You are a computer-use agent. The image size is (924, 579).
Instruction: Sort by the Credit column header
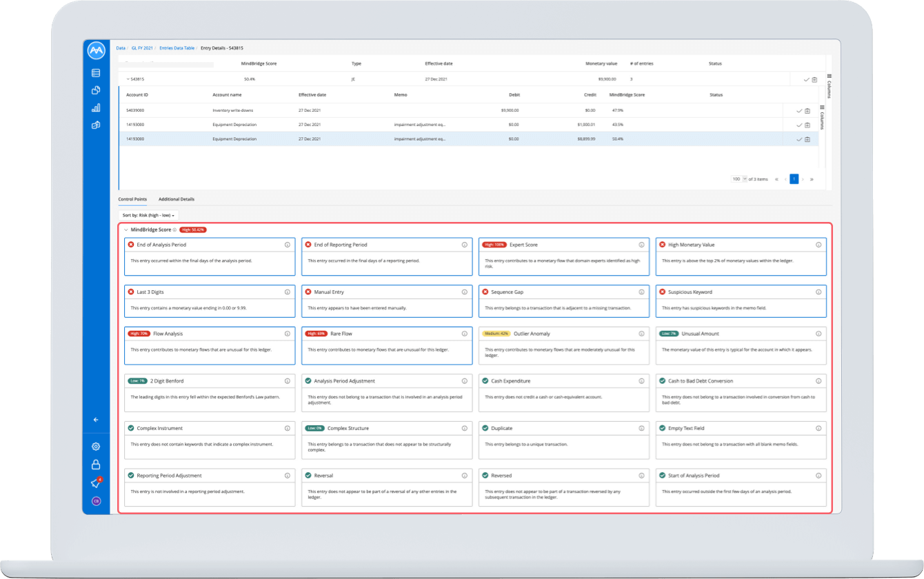click(x=590, y=95)
